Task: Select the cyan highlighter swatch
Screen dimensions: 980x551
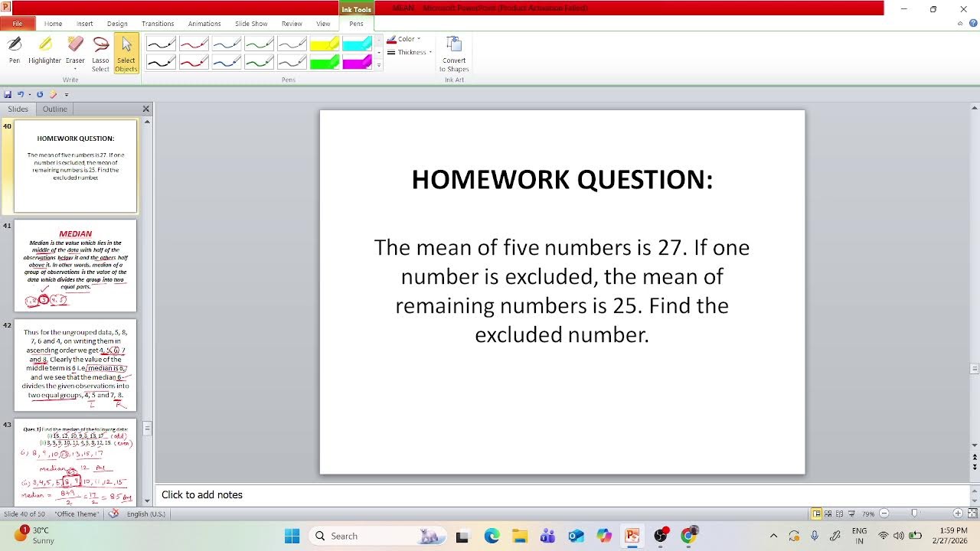Action: point(358,44)
